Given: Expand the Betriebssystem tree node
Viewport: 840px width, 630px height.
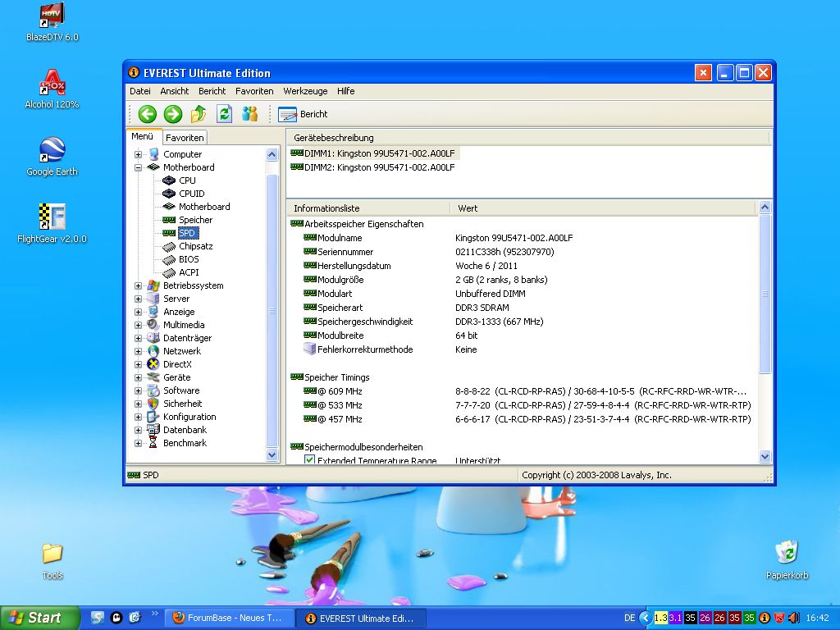Looking at the screenshot, I should click(138, 285).
